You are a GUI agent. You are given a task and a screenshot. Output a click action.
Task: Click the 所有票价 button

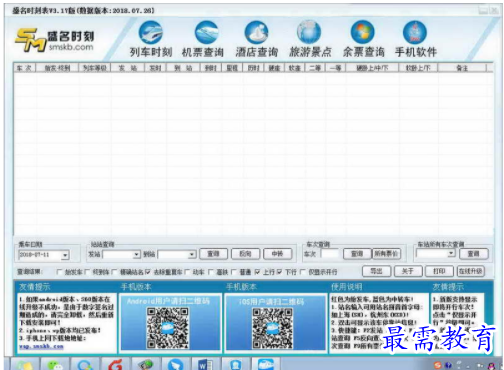tap(386, 254)
